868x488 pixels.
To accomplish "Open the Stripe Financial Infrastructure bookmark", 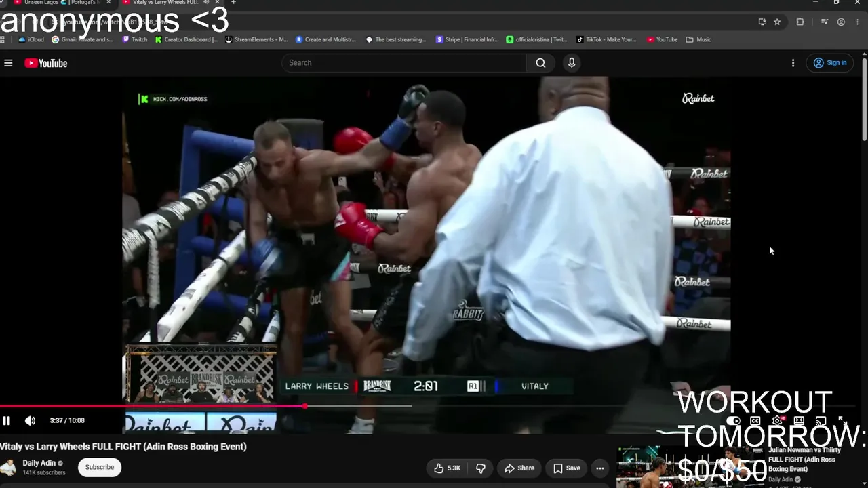I will pos(468,39).
